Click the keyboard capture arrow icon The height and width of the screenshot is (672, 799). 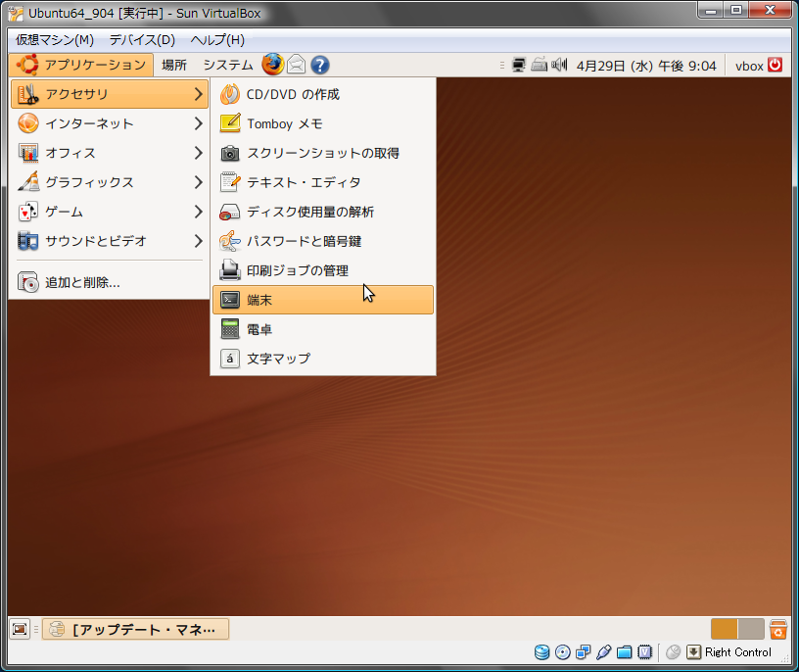coord(693,652)
